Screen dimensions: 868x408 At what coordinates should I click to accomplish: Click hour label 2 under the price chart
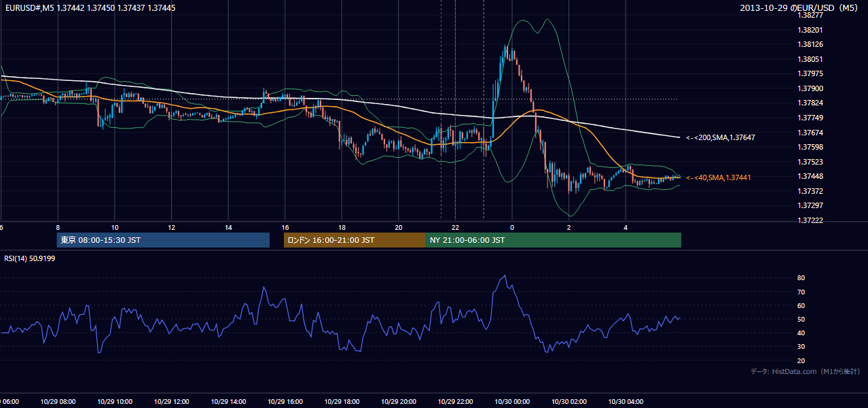[568, 227]
